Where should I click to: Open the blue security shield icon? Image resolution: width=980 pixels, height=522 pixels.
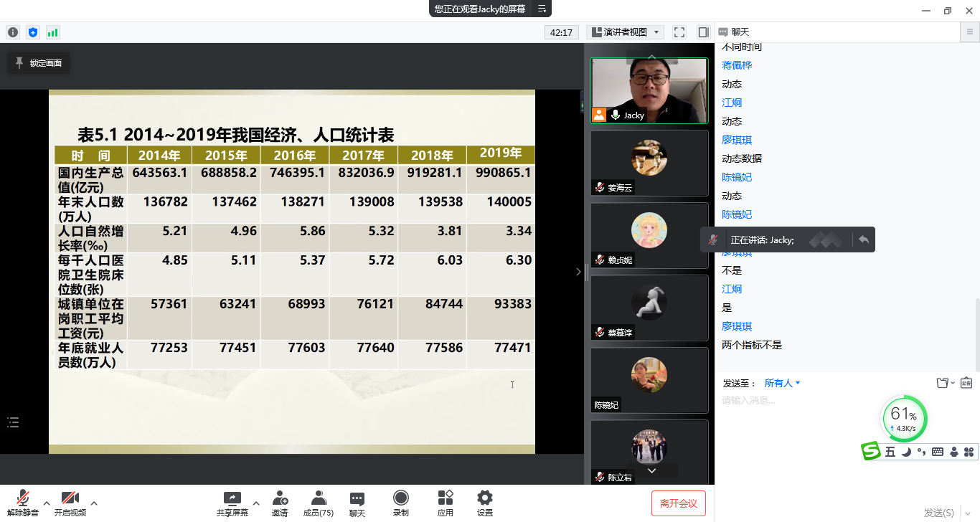pos(33,32)
